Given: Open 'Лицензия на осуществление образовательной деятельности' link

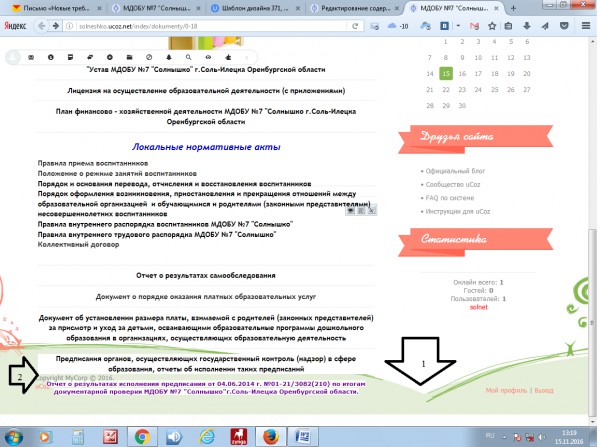Looking at the screenshot, I should click(206, 91).
